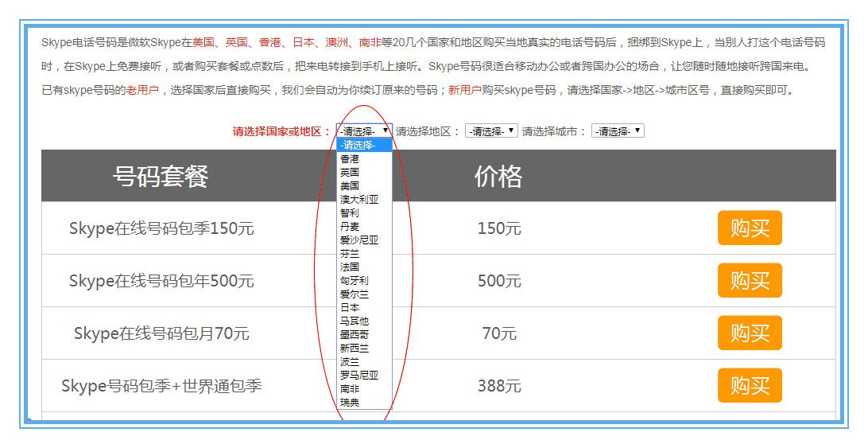Select the highlighted -请选择- option in list
This screenshot has height=448, width=868.
(364, 146)
